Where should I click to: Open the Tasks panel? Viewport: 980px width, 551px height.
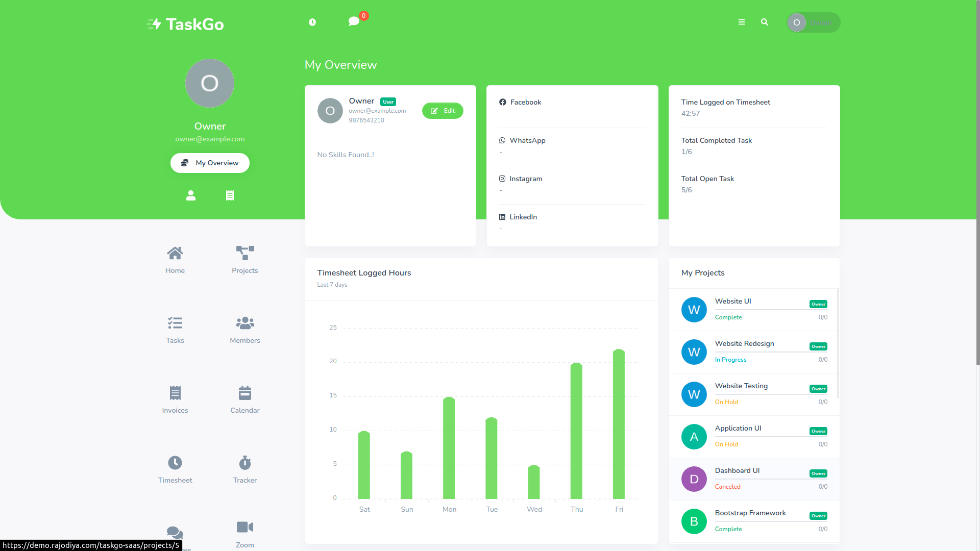(x=175, y=330)
